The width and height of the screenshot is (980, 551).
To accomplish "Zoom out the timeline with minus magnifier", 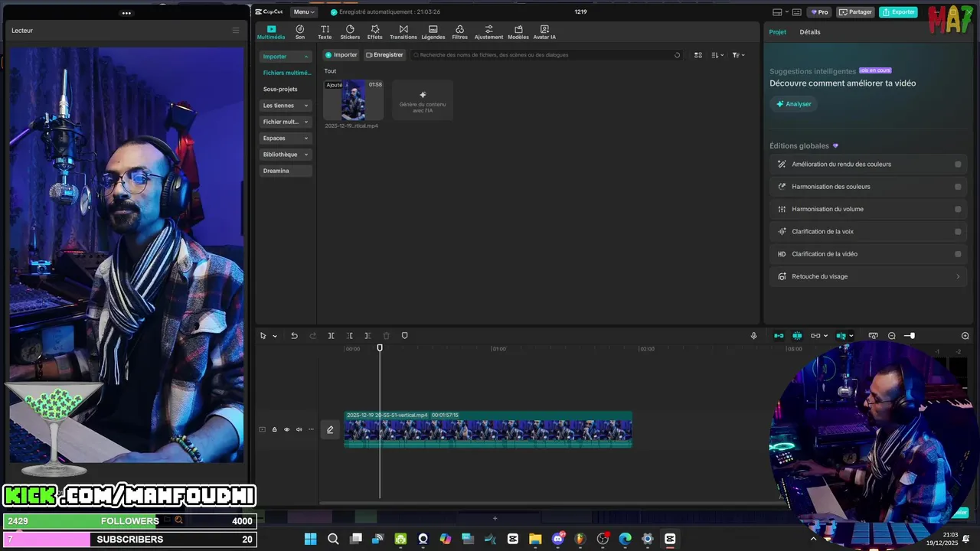I will tap(892, 336).
